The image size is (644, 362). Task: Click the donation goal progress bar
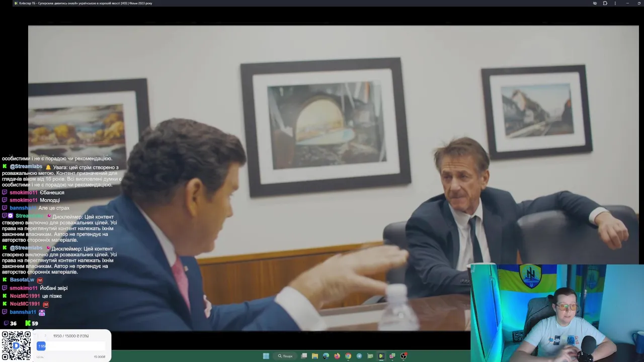(71, 346)
